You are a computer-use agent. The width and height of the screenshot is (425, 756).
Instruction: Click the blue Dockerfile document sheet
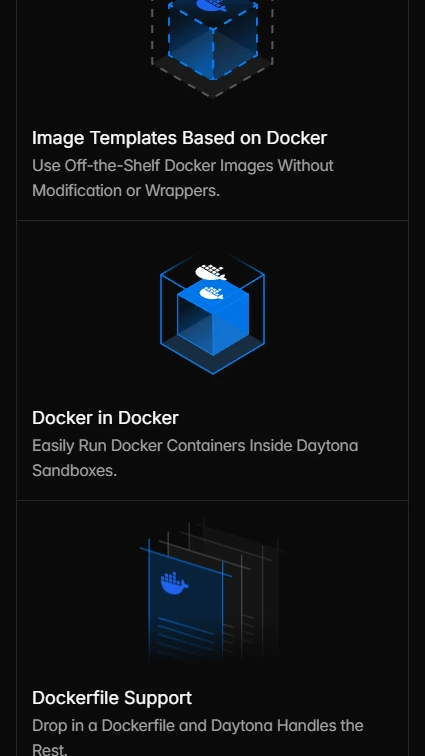(186, 608)
